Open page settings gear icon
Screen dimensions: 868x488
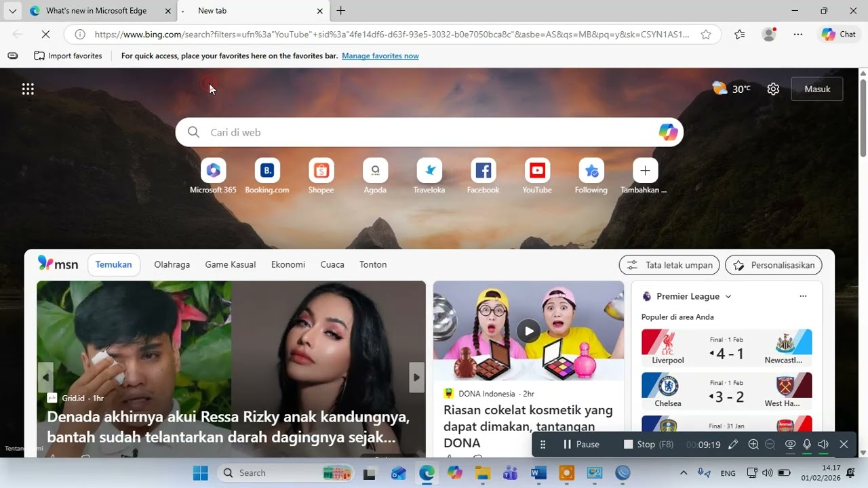click(773, 89)
